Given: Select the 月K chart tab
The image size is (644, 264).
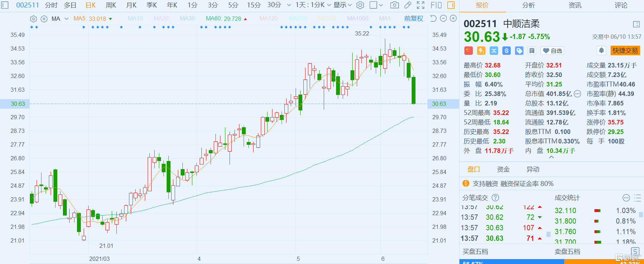Looking at the screenshot, I should coord(131,5).
